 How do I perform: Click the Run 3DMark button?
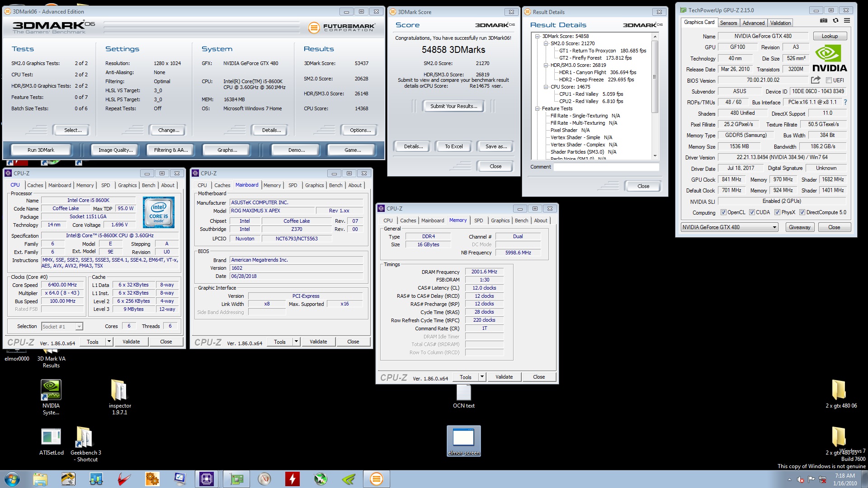41,150
